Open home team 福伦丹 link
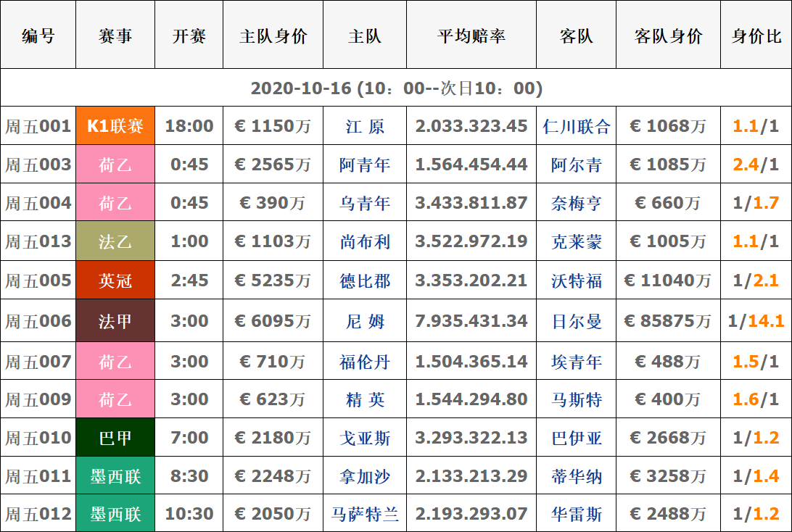This screenshot has width=792, height=532. coord(365,362)
